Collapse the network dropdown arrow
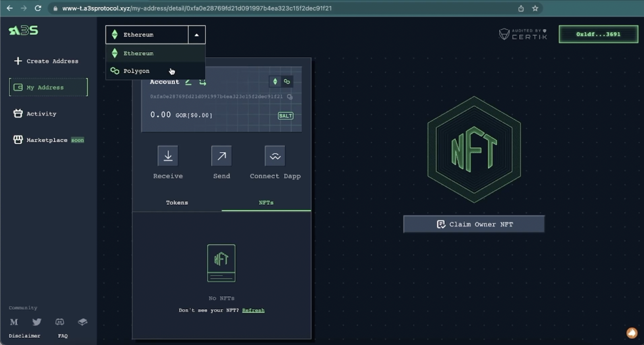The width and height of the screenshot is (644, 345). 196,35
